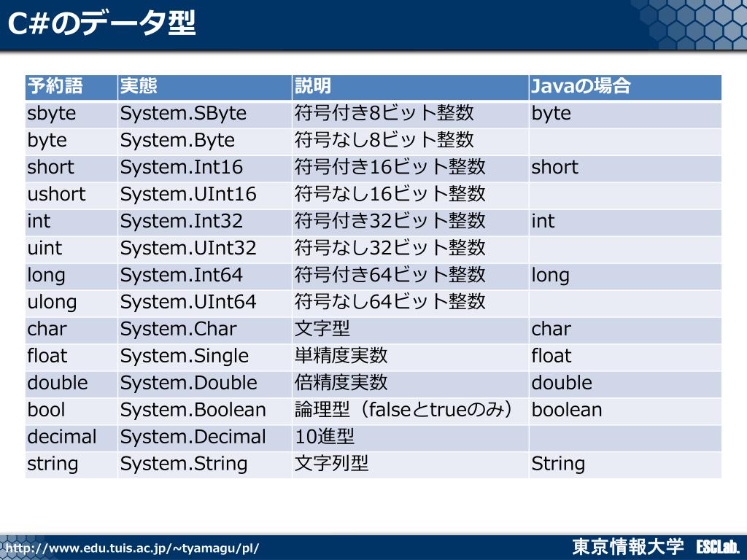Viewport: 747px width, 560px height.
Task: Click the sbyte keyword cell
Action: pyautogui.click(x=71, y=114)
